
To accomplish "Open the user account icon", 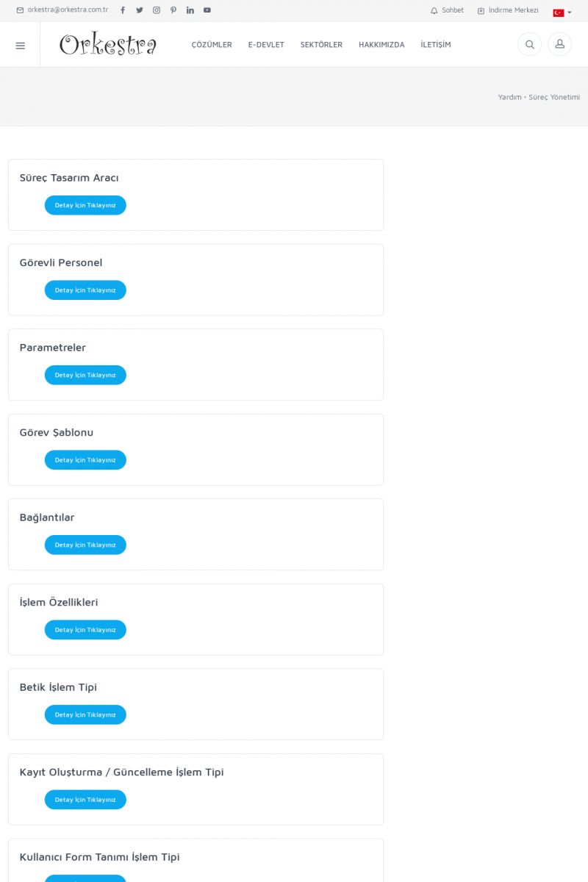I will coord(559,44).
